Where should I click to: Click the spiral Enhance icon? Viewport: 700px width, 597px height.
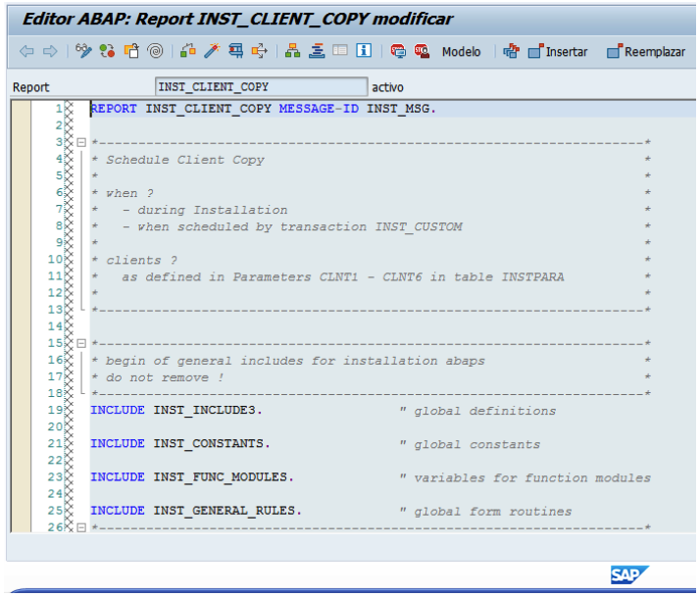click(x=155, y=51)
